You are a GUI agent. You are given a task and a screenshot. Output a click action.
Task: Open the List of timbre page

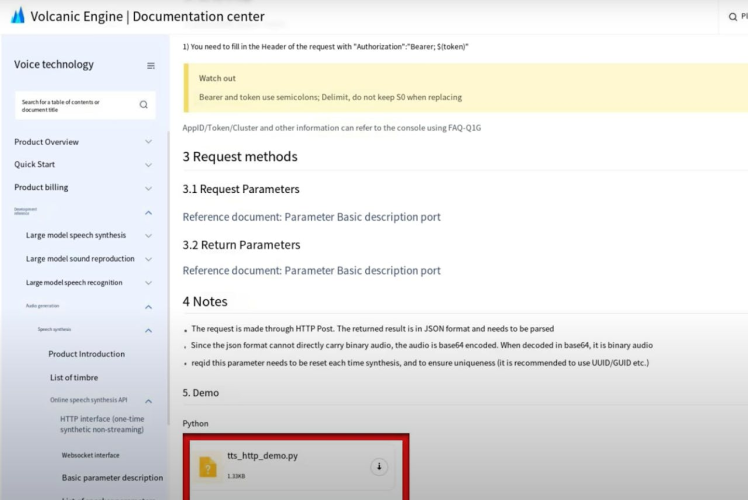point(74,377)
